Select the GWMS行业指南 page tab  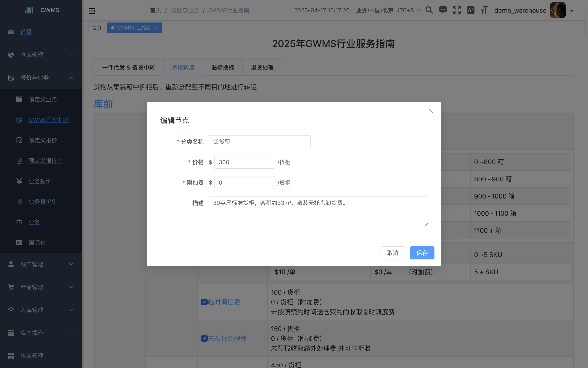pos(134,28)
